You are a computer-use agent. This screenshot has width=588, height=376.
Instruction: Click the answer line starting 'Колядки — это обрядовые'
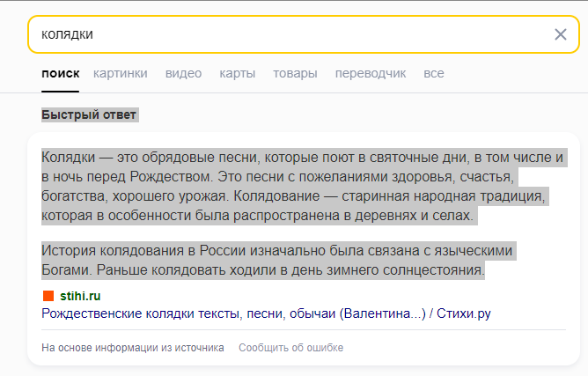point(302,158)
